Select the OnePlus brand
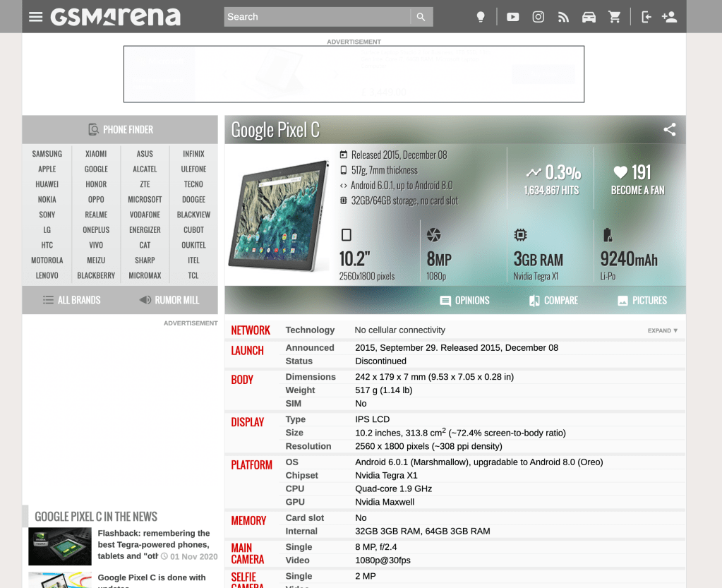Image resolution: width=722 pixels, height=588 pixels. pyautogui.click(x=96, y=230)
